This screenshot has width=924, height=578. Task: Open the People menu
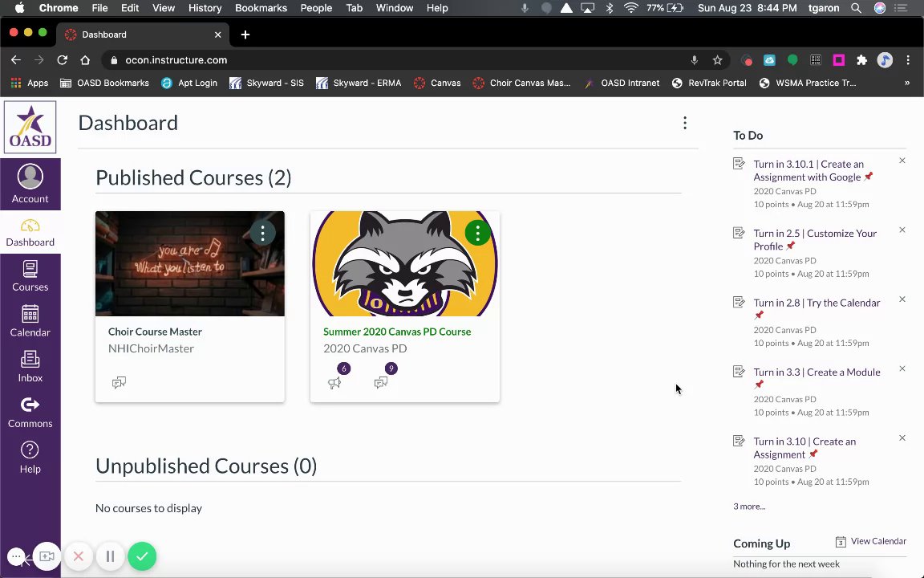[316, 8]
